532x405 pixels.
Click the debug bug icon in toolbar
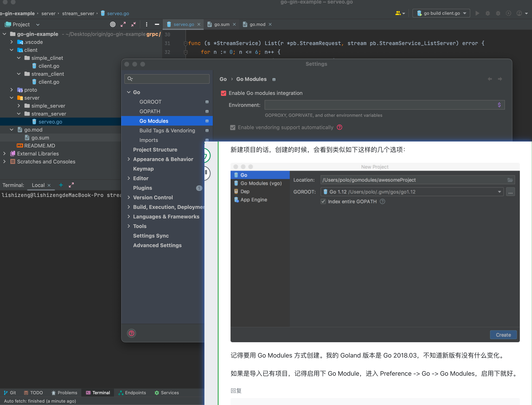point(488,13)
